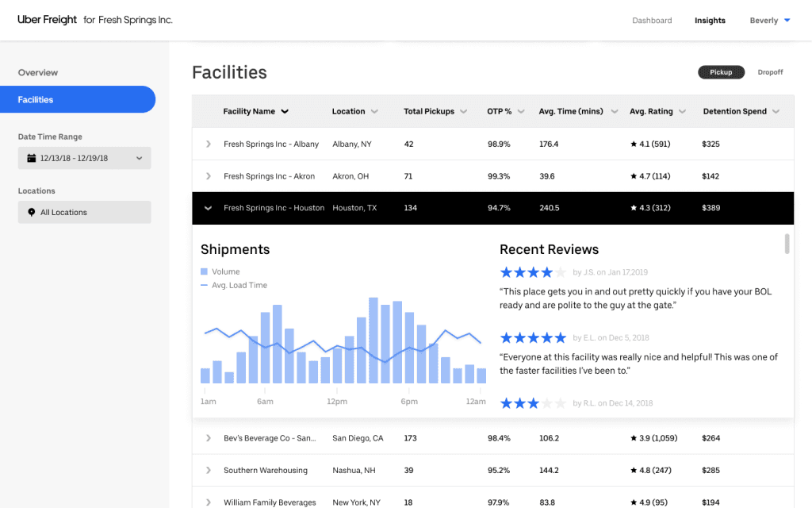812x508 pixels.
Task: Click the location pin icon beside All Locations
Action: [31, 213]
